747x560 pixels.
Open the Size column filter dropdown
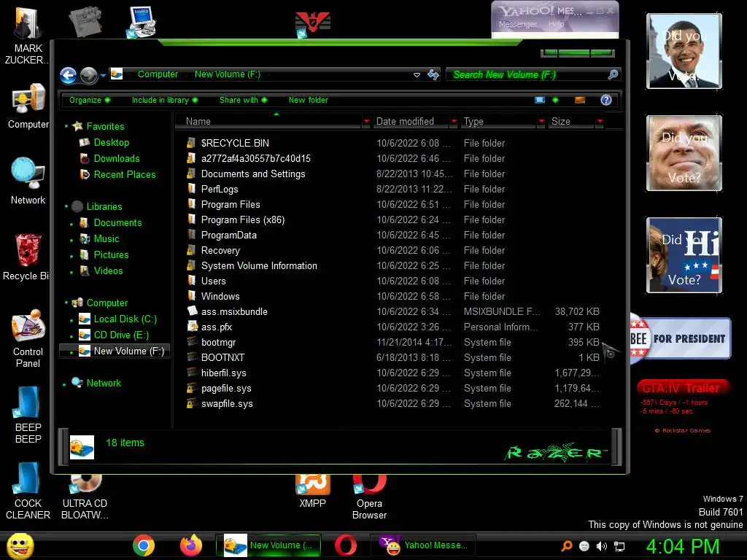pyautogui.click(x=600, y=122)
